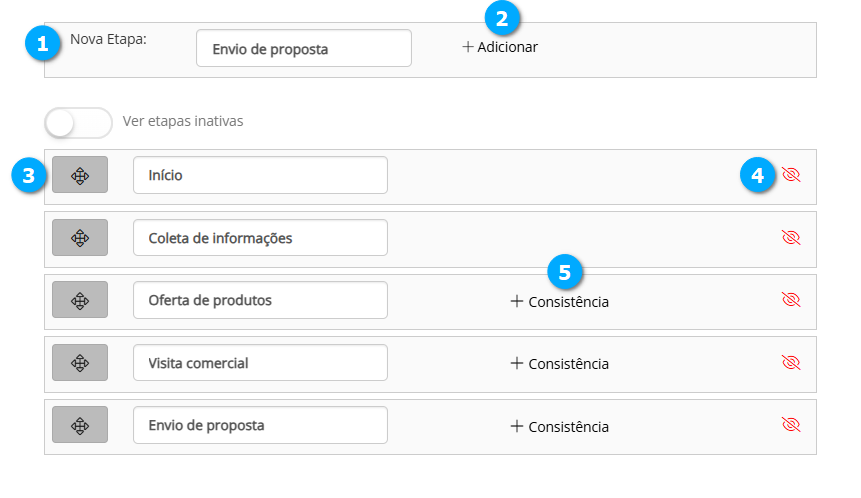Toggle the Ver etapas inativas switch
This screenshot has width=861, height=498.
[x=78, y=122]
